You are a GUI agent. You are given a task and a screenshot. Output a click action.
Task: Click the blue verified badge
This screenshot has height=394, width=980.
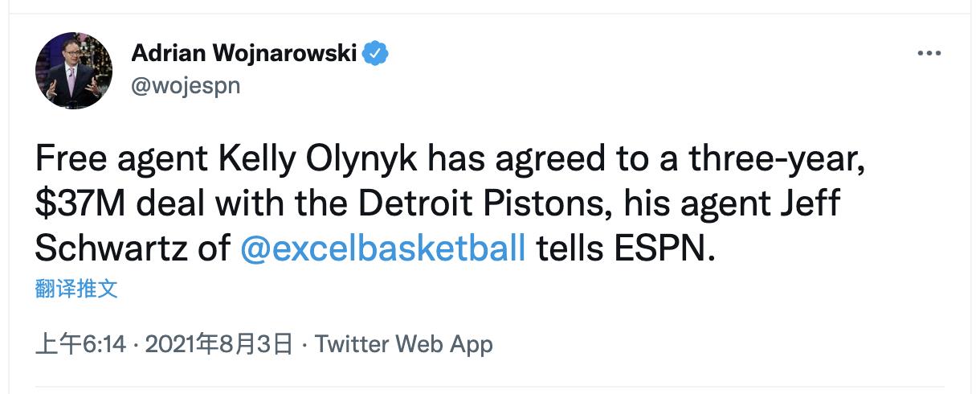[x=375, y=54]
